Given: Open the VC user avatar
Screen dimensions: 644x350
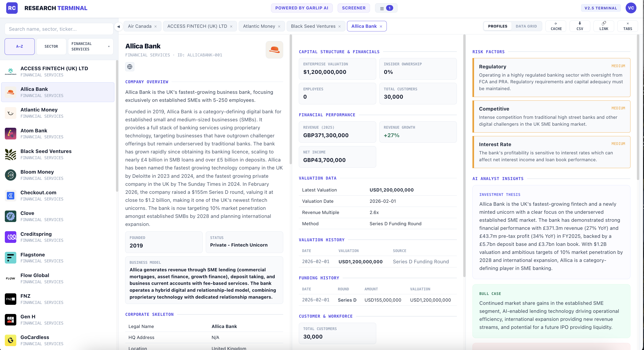Looking at the screenshot, I should (x=631, y=8).
